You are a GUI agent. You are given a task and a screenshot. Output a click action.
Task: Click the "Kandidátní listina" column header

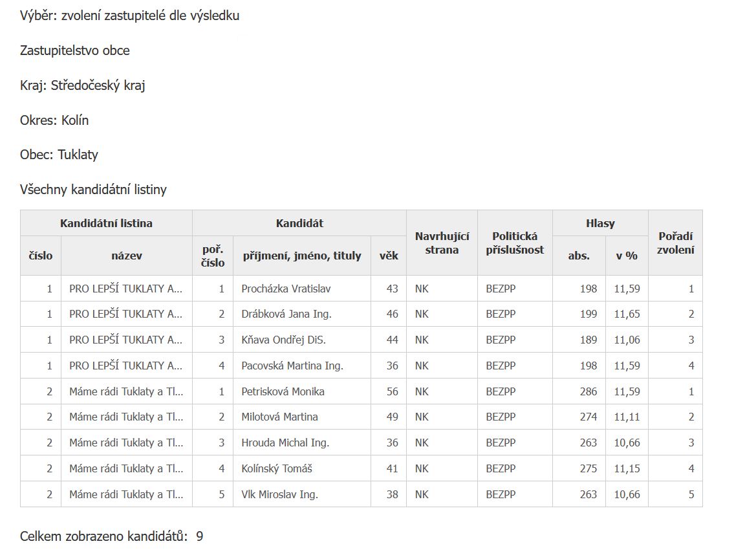click(x=106, y=223)
